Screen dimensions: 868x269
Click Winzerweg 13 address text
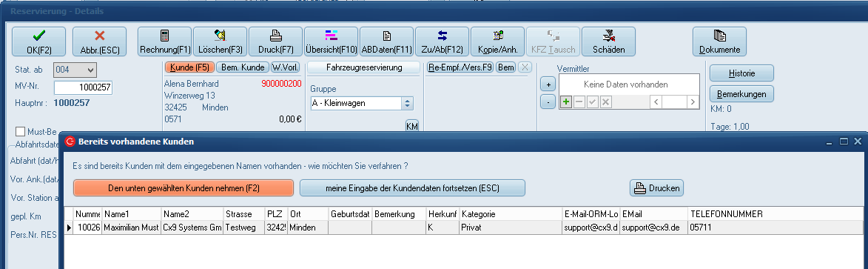point(190,96)
